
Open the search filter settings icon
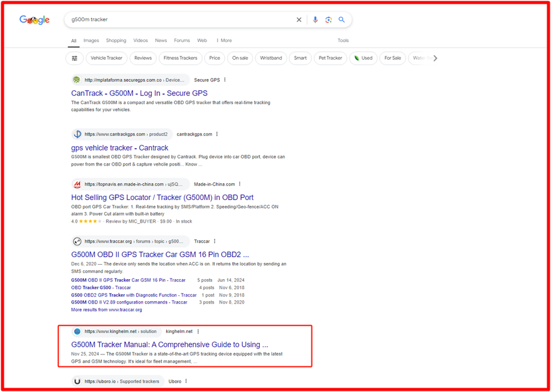(75, 58)
